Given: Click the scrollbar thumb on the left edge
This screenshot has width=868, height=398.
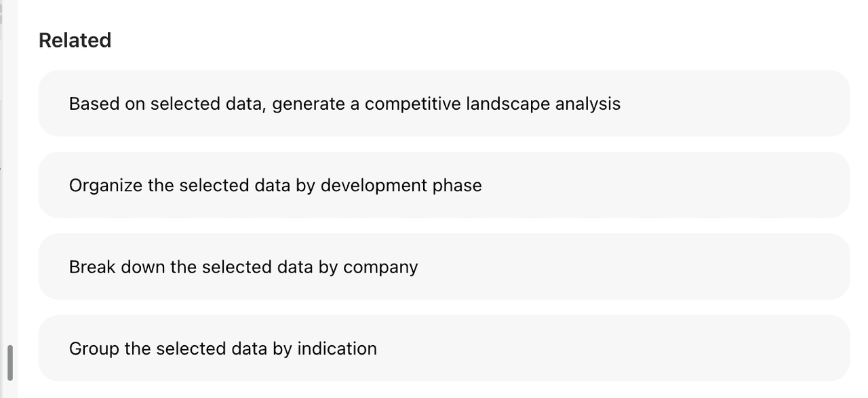Looking at the screenshot, I should pyautogui.click(x=8, y=360).
